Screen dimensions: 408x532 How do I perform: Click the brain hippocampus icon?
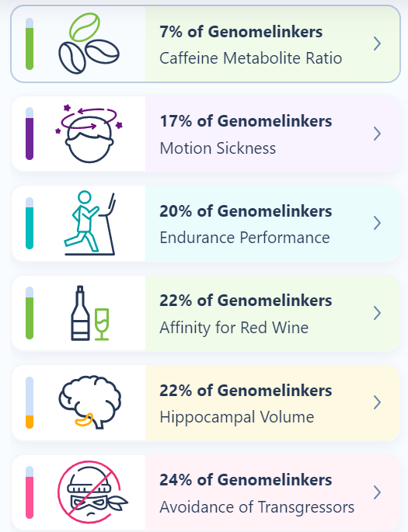point(90,402)
